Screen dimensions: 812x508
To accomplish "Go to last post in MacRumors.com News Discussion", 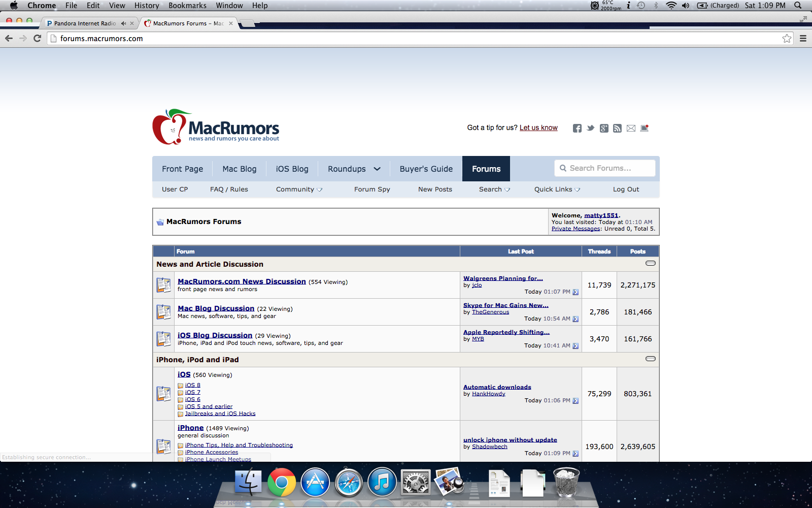I will tap(576, 292).
